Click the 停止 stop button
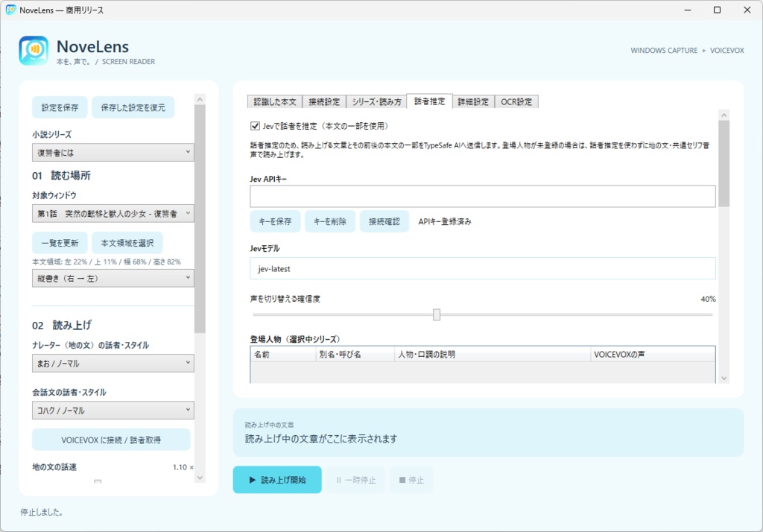Screen dimensions: 763x532 pyautogui.click(x=411, y=480)
